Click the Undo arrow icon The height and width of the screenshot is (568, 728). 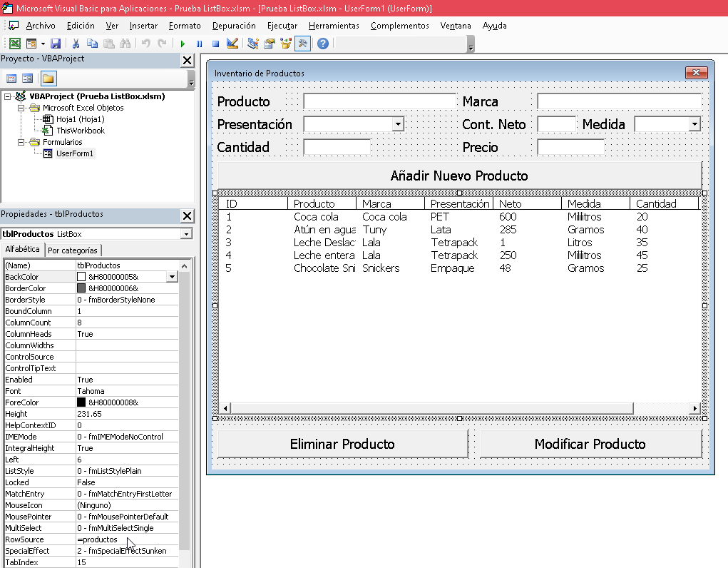(145, 44)
